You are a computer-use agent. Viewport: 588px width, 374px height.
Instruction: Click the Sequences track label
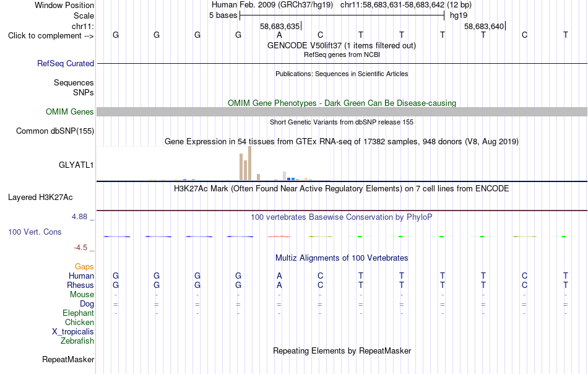74,82
